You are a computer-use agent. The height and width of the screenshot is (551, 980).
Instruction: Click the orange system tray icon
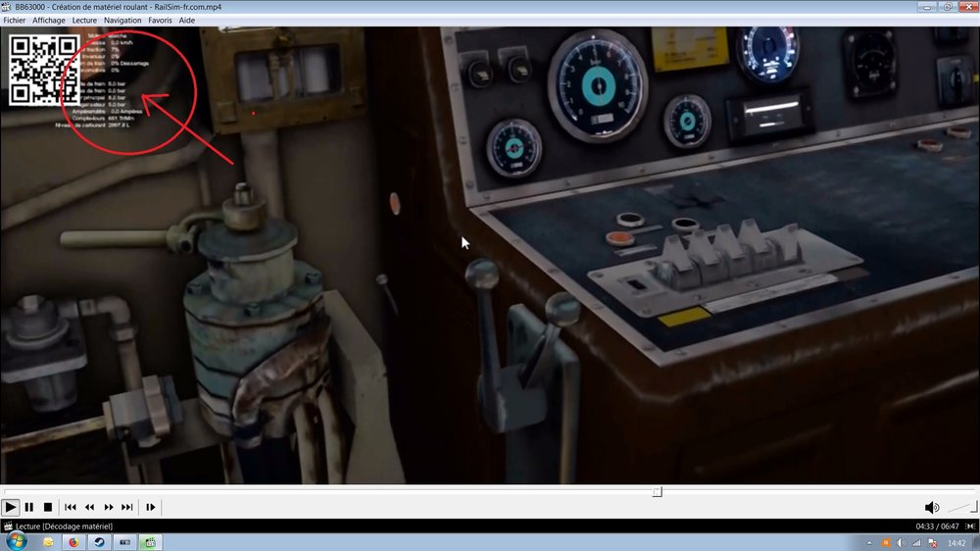pyautogui.click(x=886, y=543)
